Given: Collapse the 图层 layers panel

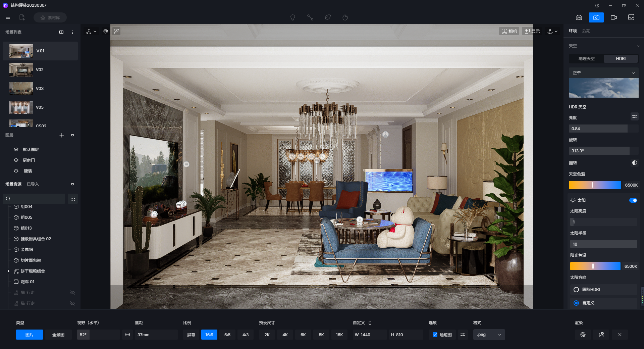Looking at the screenshot, I should 72,135.
